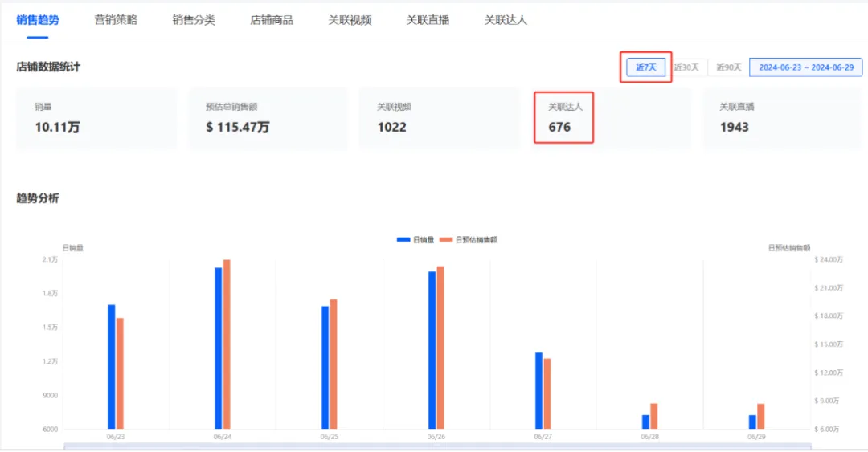The image size is (868, 452).
Task: Open the 销售分类 tab
Action: [194, 20]
